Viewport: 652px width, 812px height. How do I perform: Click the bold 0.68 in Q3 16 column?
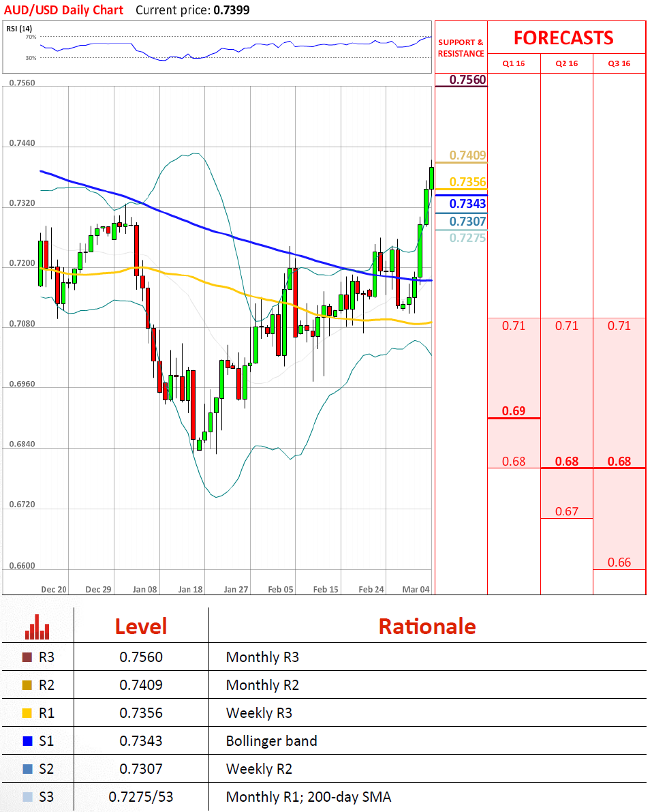click(x=619, y=461)
